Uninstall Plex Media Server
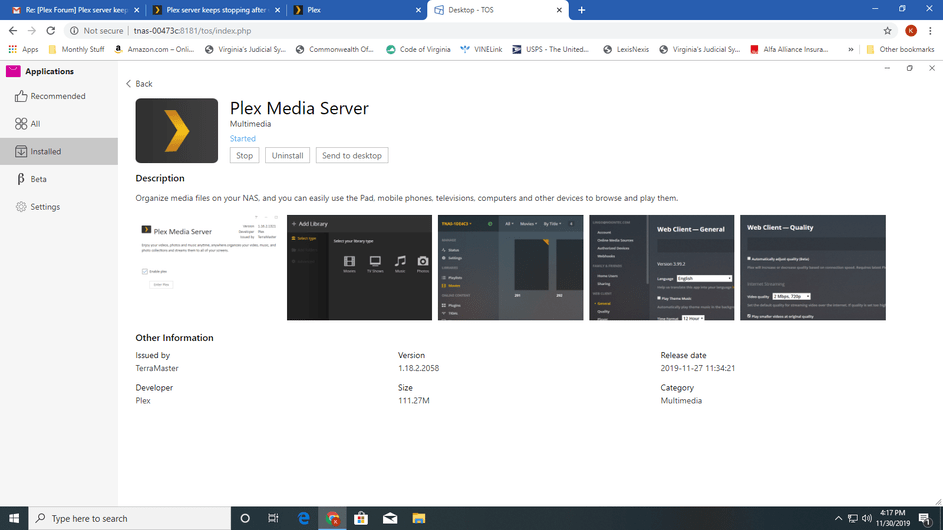Screen dimensions: 943x530 click(287, 155)
